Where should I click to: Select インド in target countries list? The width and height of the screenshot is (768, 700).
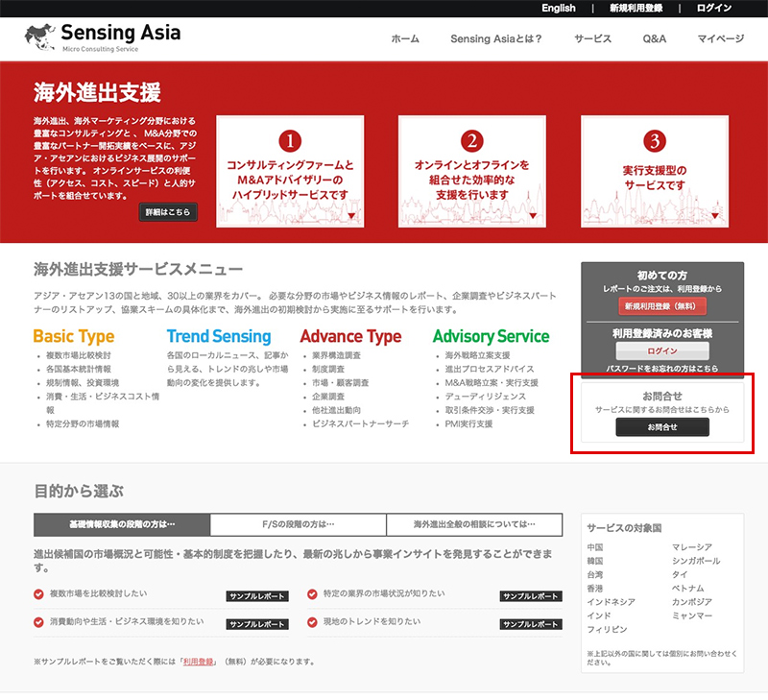[x=599, y=616]
